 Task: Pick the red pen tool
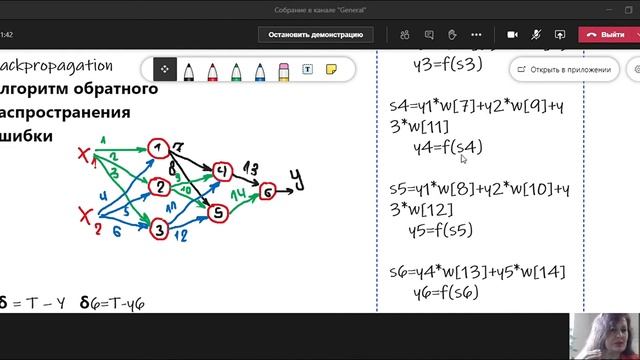(x=212, y=72)
